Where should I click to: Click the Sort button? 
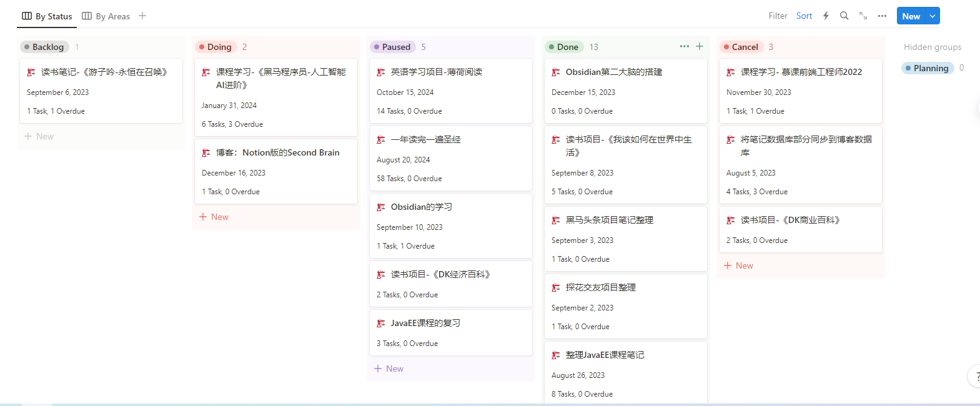[804, 16]
